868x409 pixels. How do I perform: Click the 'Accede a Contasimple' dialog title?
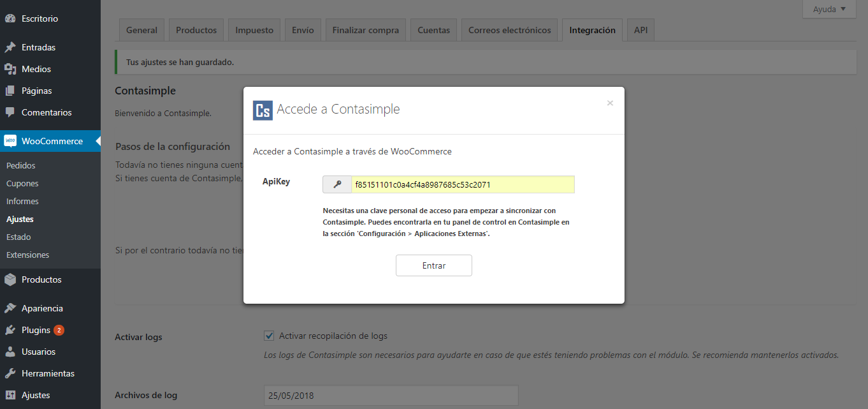click(x=338, y=109)
